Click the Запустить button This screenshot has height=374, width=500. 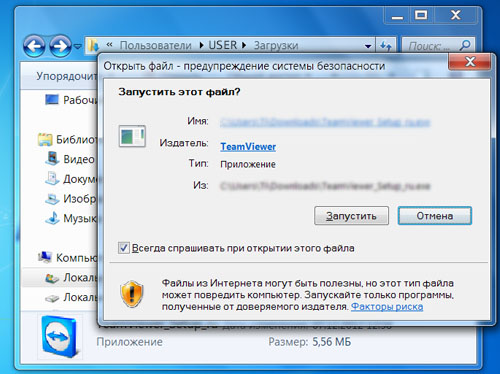tap(351, 216)
